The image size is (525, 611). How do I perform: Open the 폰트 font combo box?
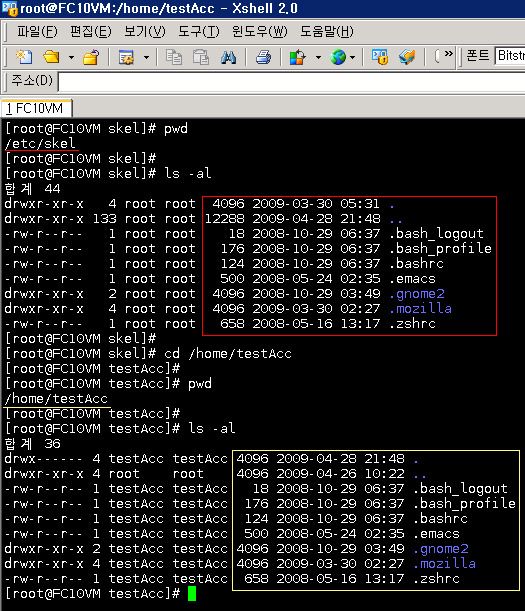point(510,56)
